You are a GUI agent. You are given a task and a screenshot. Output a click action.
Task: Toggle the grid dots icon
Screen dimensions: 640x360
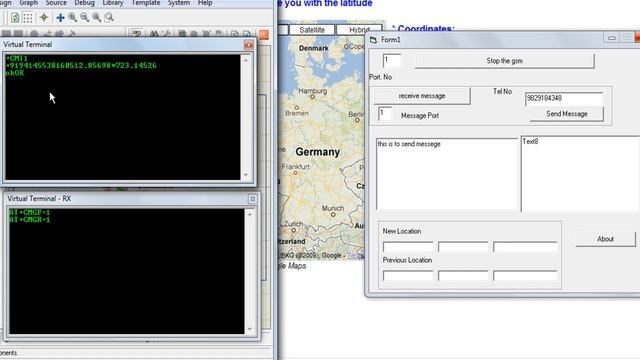tap(28, 18)
